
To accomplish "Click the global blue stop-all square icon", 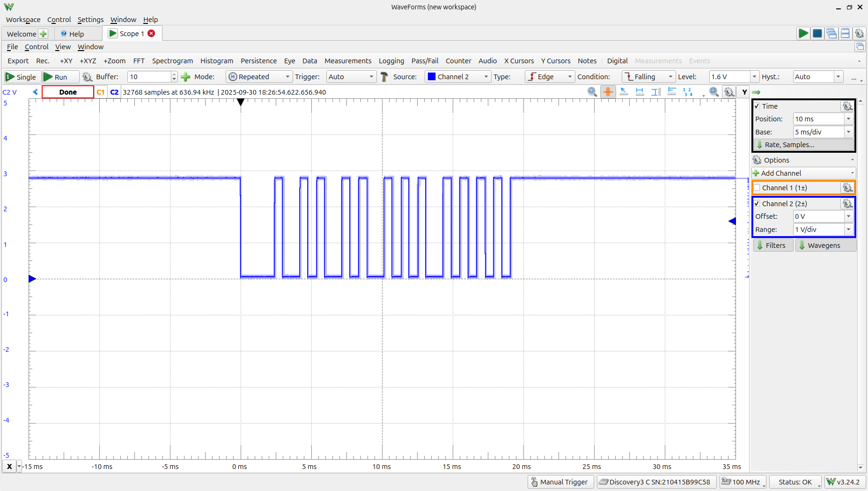I will [817, 33].
